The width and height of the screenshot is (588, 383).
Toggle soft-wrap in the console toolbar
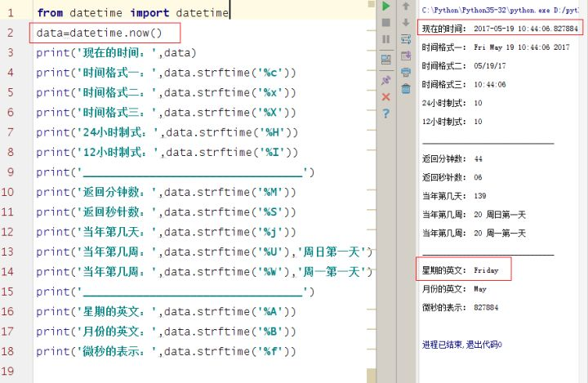point(406,39)
